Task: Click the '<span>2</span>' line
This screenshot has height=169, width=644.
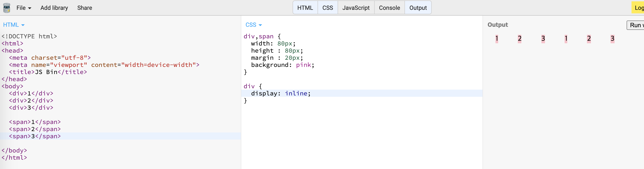Action: [35, 129]
